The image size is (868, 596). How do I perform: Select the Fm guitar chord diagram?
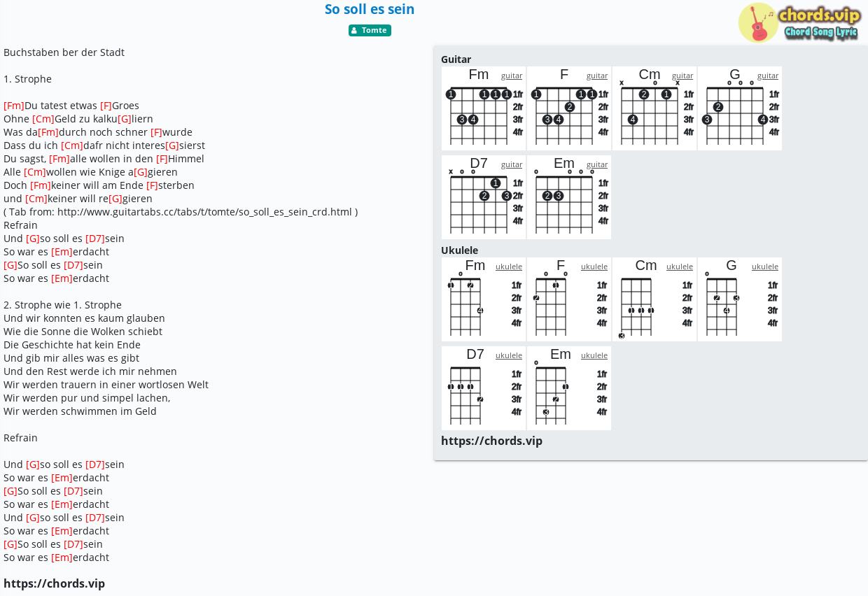(484, 108)
